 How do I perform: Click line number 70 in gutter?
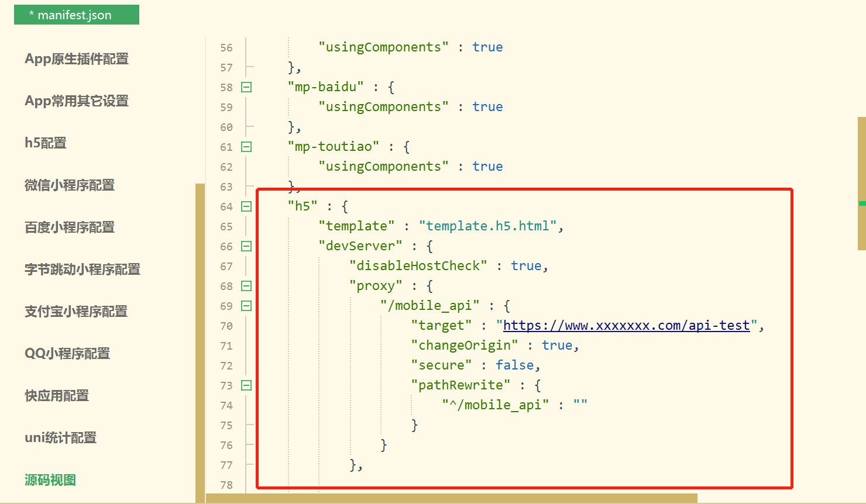[x=226, y=326]
